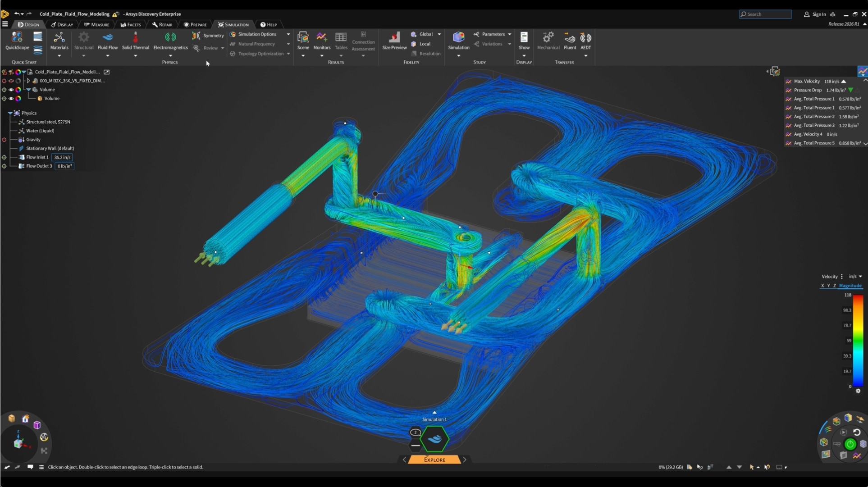Image resolution: width=868 pixels, height=487 pixels.
Task: Click the Explore stage button
Action: [x=434, y=460]
